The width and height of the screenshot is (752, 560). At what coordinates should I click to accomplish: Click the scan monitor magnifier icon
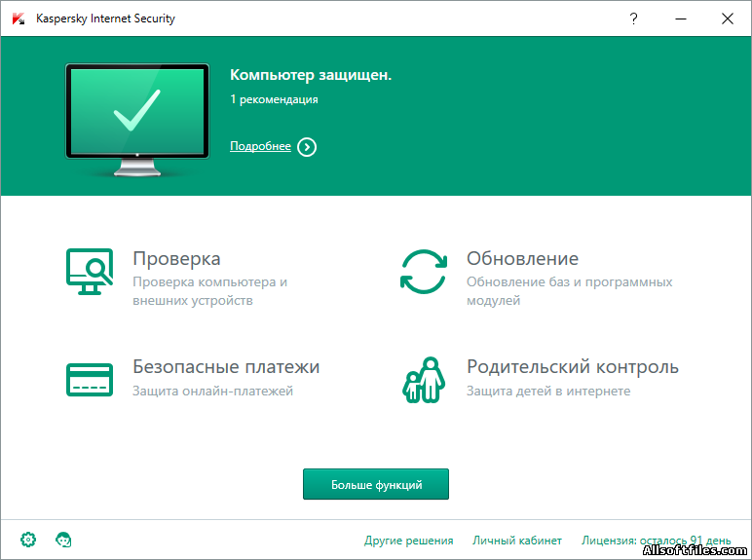pos(90,272)
